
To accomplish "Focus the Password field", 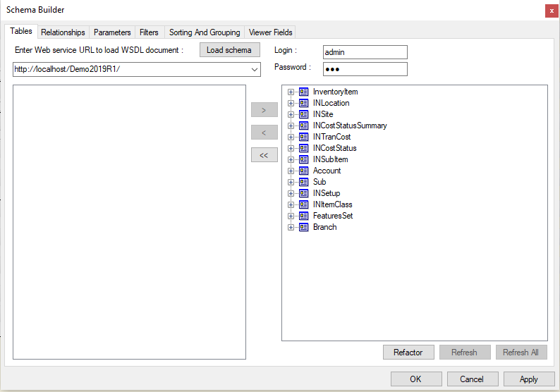I will pyautogui.click(x=365, y=69).
